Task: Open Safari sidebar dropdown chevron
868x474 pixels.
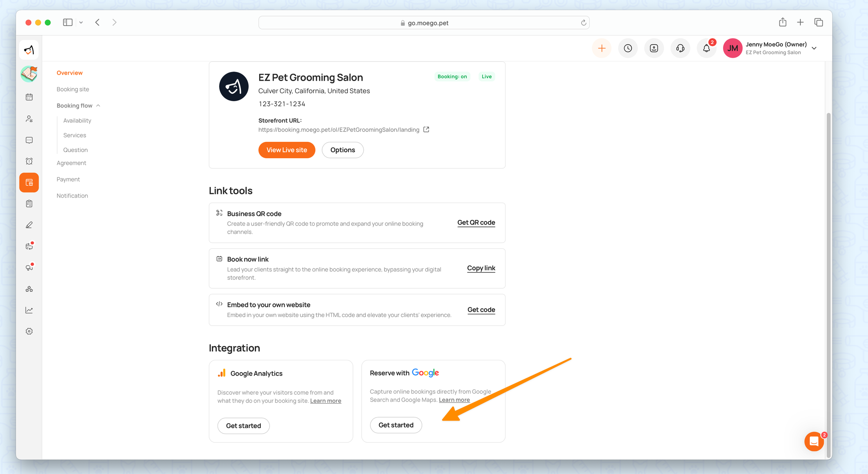Action: pyautogui.click(x=81, y=23)
